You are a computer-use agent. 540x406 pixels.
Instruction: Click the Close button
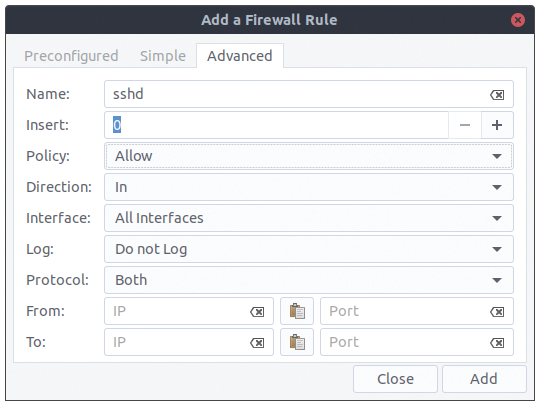click(395, 379)
